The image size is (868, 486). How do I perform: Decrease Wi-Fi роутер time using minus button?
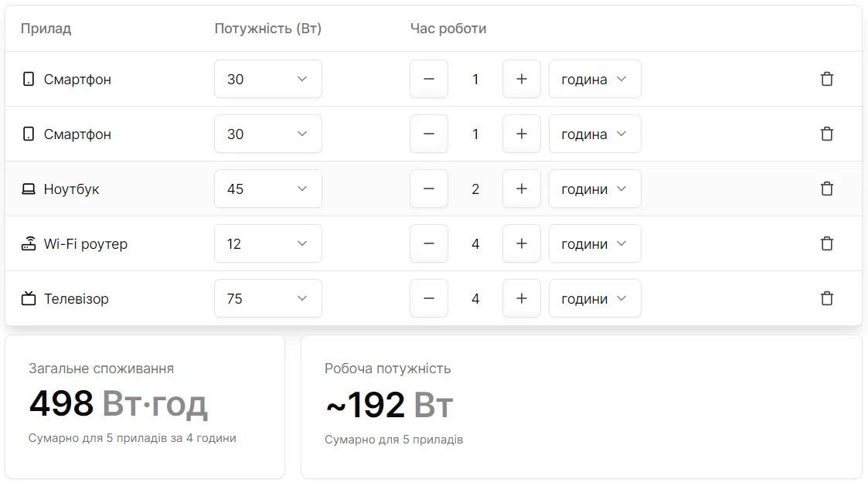429,243
